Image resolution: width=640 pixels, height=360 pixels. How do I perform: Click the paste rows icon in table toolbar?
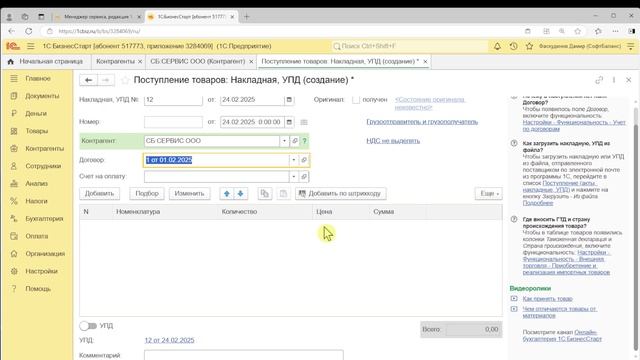pos(283,193)
